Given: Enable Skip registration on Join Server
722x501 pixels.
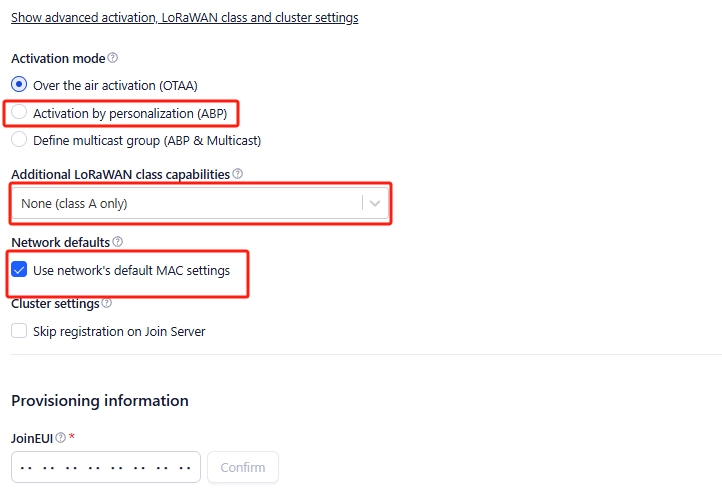Looking at the screenshot, I should pos(19,331).
